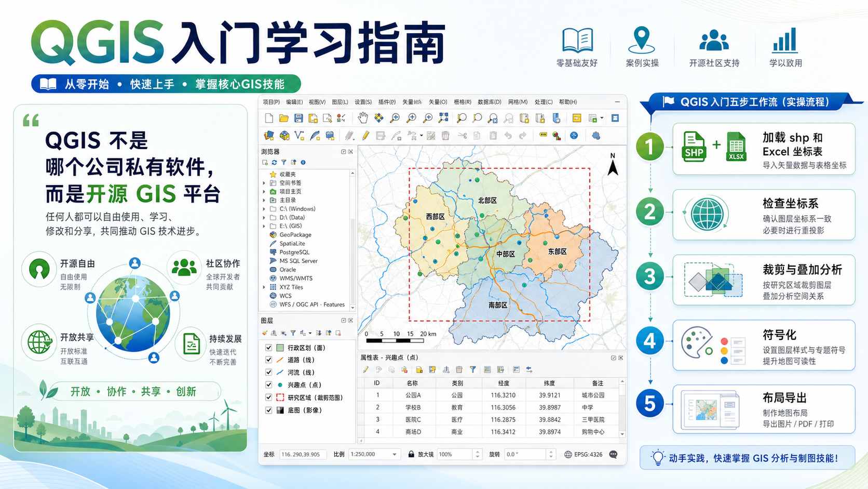The image size is (868, 489).
Task: Expand the D:\ (Data) drive node
Action: (x=264, y=218)
